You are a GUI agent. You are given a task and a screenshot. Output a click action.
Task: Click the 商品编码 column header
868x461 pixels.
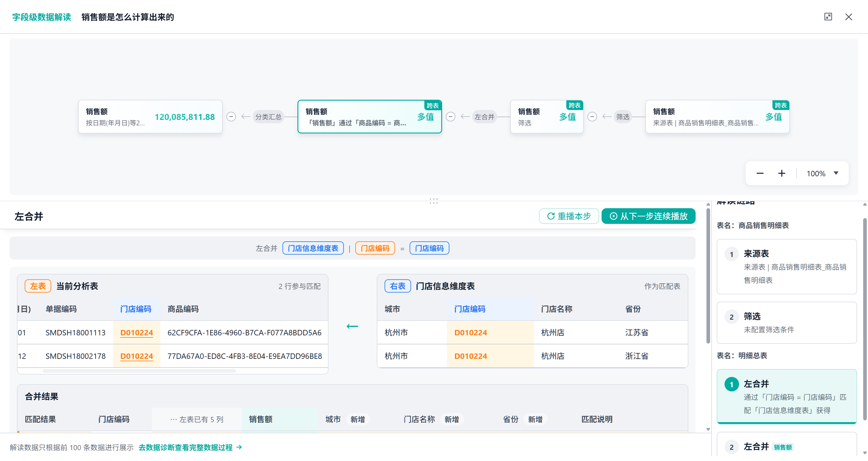(183, 309)
